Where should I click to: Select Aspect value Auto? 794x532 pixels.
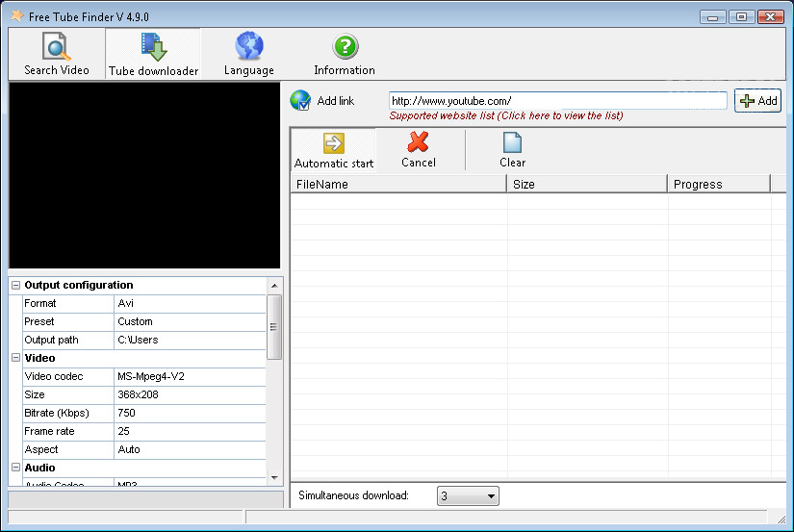coord(190,449)
